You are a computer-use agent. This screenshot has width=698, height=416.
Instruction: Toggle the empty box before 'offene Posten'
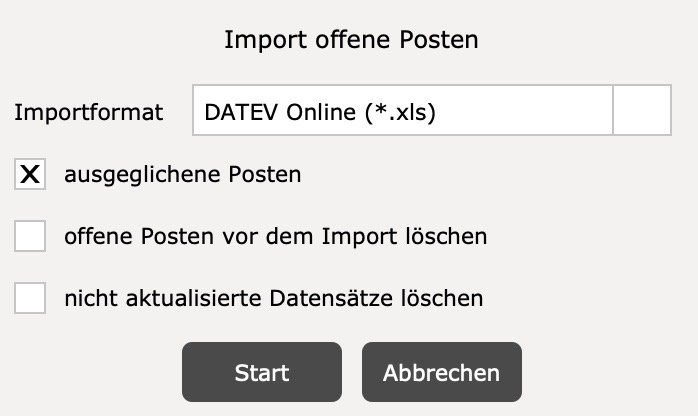coord(31,237)
